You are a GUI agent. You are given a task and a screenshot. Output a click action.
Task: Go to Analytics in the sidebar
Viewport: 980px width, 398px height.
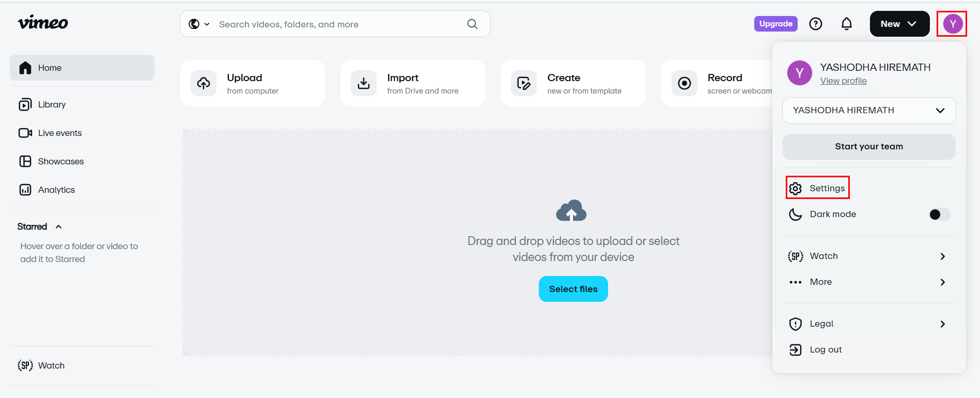tap(56, 190)
